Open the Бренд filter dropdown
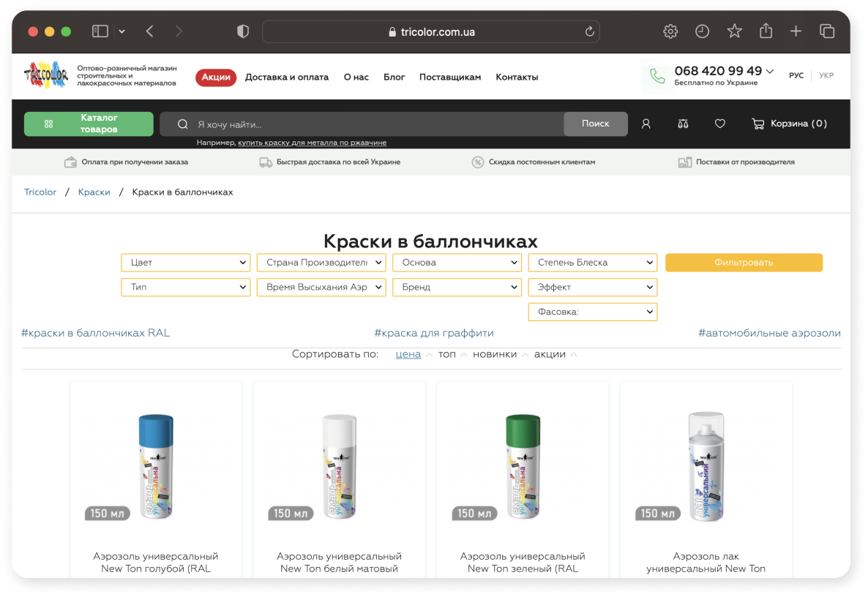 coord(457,287)
